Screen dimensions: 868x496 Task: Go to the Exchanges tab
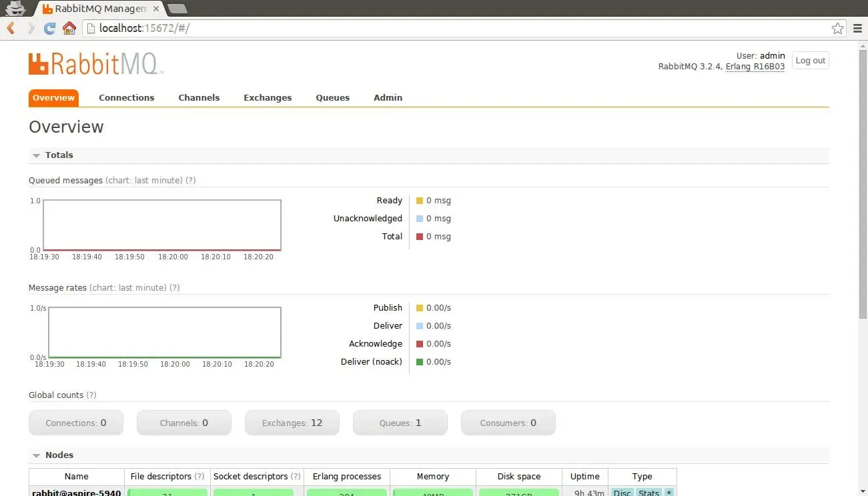click(x=268, y=97)
